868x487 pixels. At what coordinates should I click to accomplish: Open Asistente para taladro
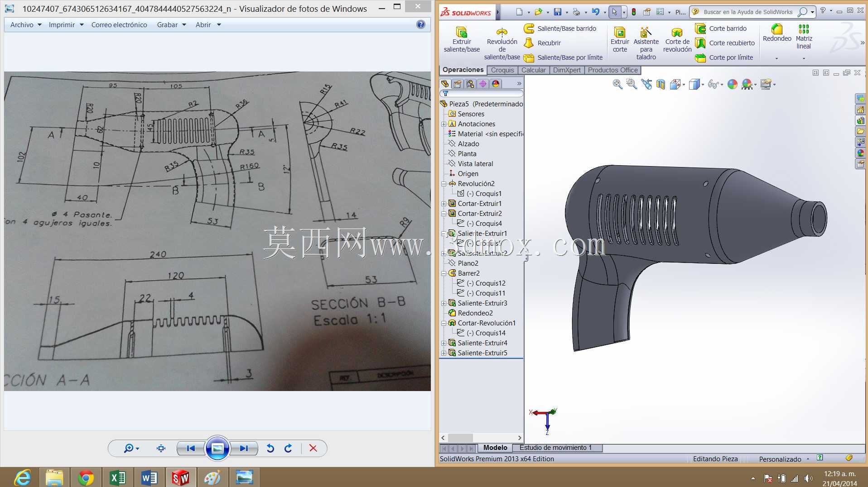(x=646, y=43)
